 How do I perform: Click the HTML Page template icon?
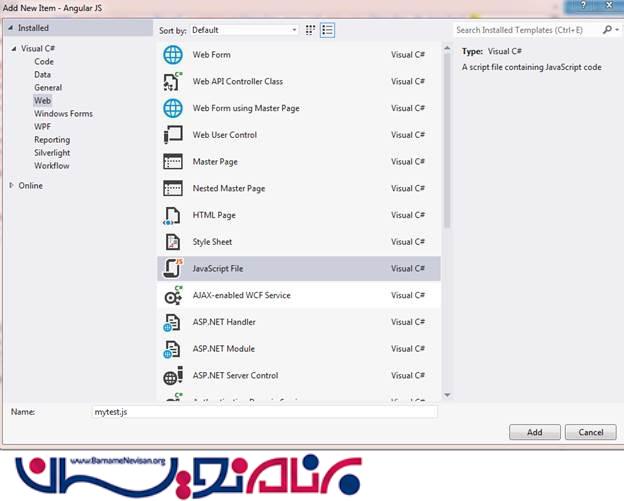click(x=172, y=215)
